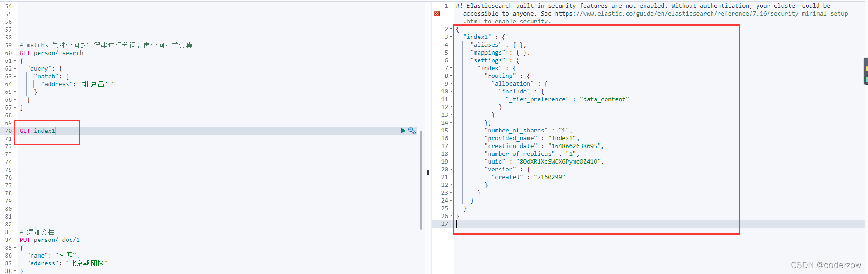Click "_tier_preference" : "data_content" line

(x=567, y=99)
